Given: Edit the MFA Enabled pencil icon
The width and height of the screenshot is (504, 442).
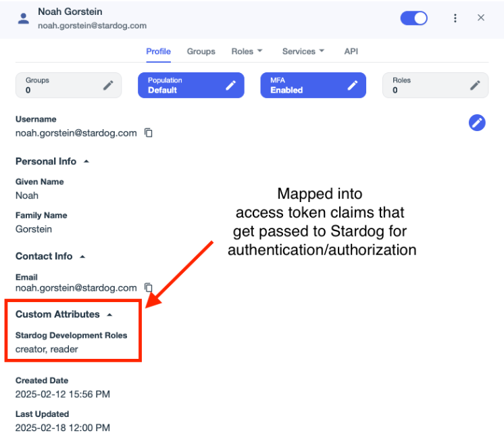Looking at the screenshot, I should click(x=353, y=86).
